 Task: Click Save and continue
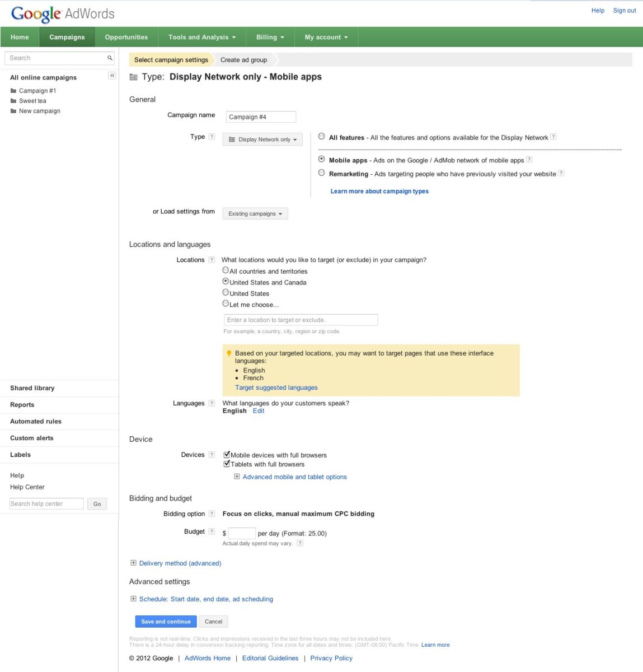tap(166, 622)
